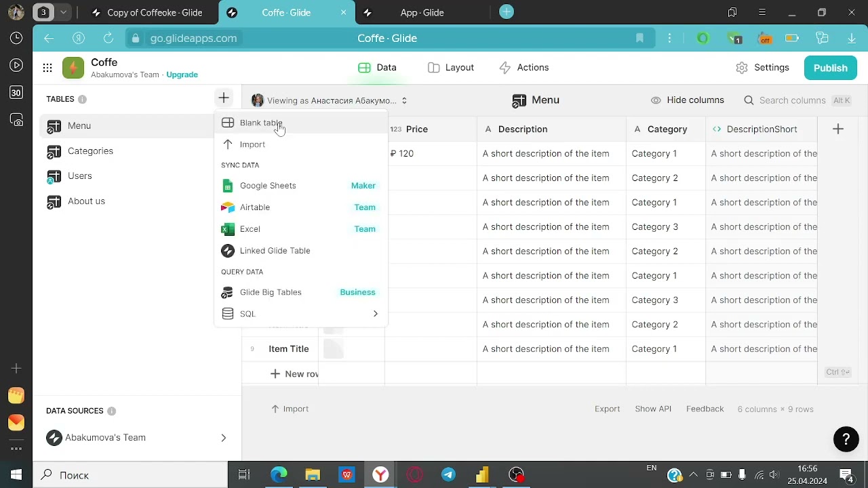Select Google Sheets sync option

point(300,186)
